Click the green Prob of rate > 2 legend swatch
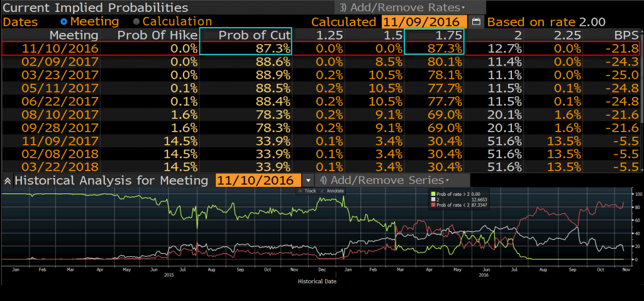644x301 pixels. (x=432, y=194)
